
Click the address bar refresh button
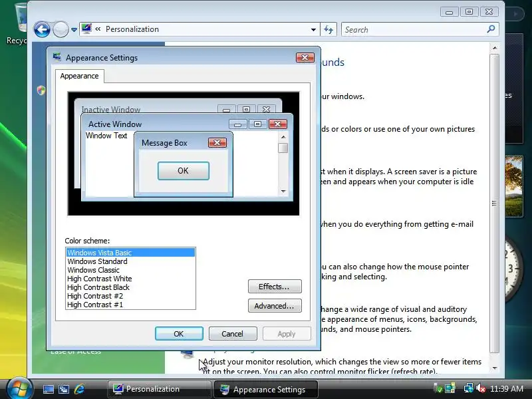click(x=329, y=29)
